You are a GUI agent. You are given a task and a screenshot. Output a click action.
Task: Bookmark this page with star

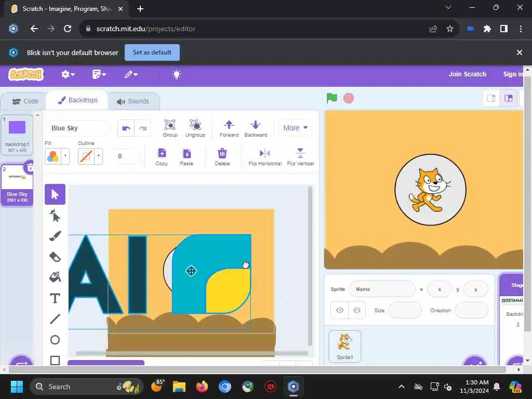point(449,29)
